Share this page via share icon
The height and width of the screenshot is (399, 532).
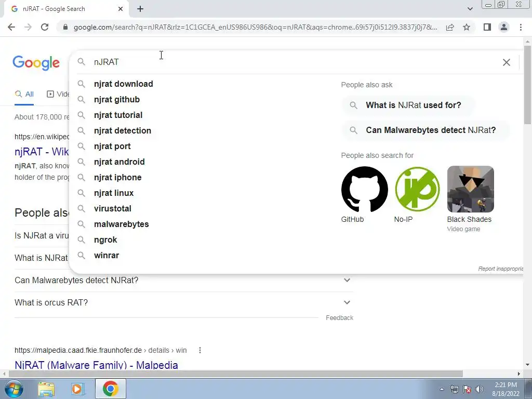(x=450, y=27)
